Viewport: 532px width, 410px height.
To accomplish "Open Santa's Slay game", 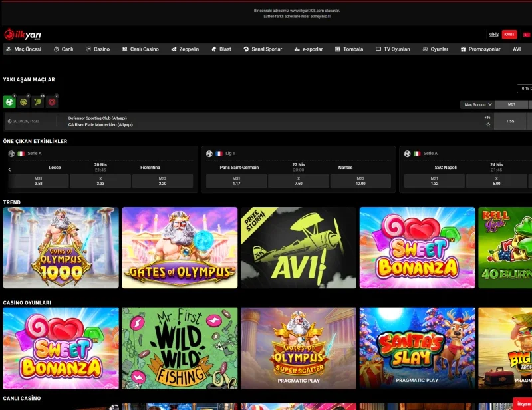I will click(418, 348).
